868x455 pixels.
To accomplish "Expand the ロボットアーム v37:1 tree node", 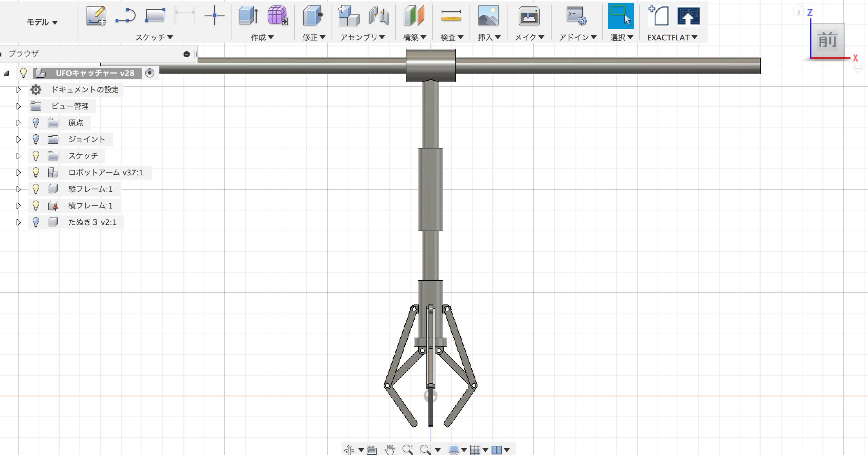I will (x=19, y=172).
